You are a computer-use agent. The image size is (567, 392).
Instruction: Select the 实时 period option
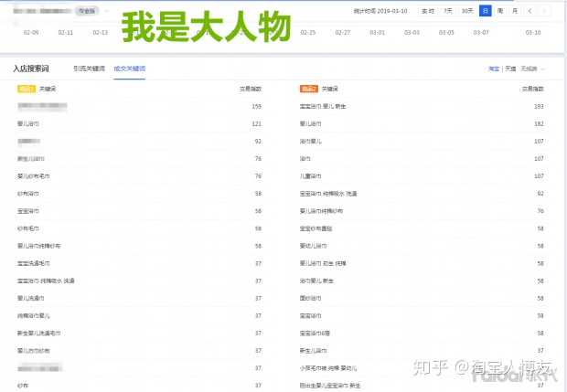(428, 11)
